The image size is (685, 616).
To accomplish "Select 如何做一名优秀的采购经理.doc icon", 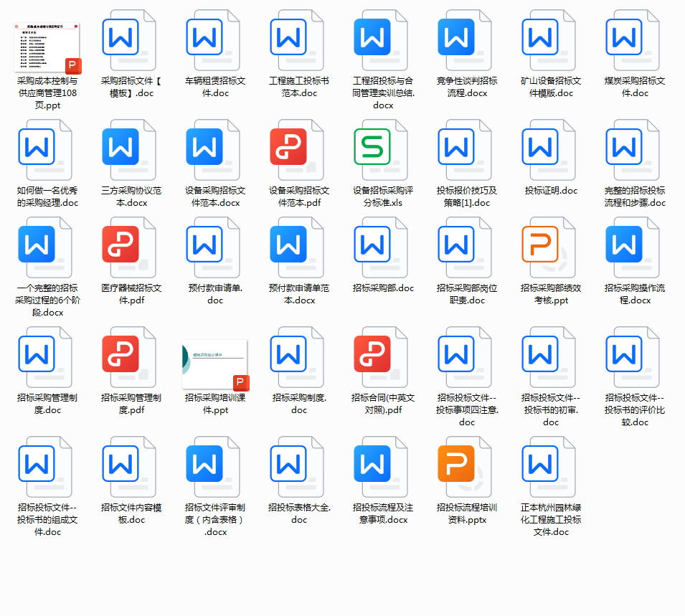I will point(45,151).
